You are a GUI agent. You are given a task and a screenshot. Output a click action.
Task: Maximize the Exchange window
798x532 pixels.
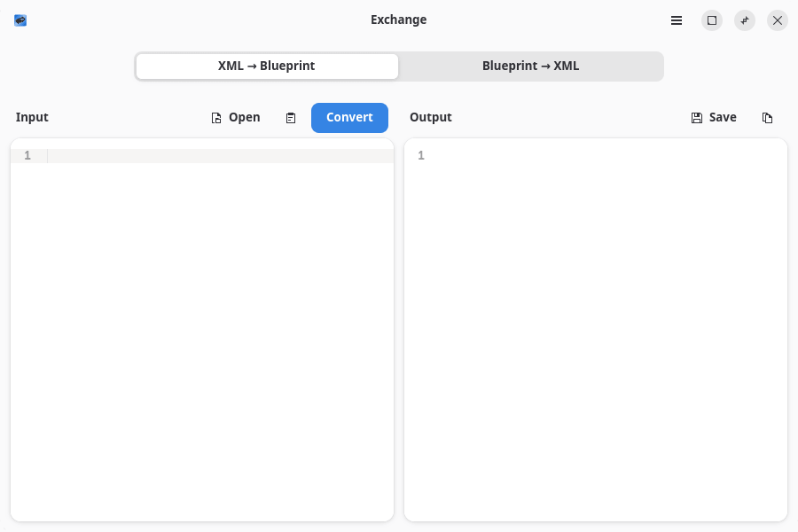coord(711,20)
